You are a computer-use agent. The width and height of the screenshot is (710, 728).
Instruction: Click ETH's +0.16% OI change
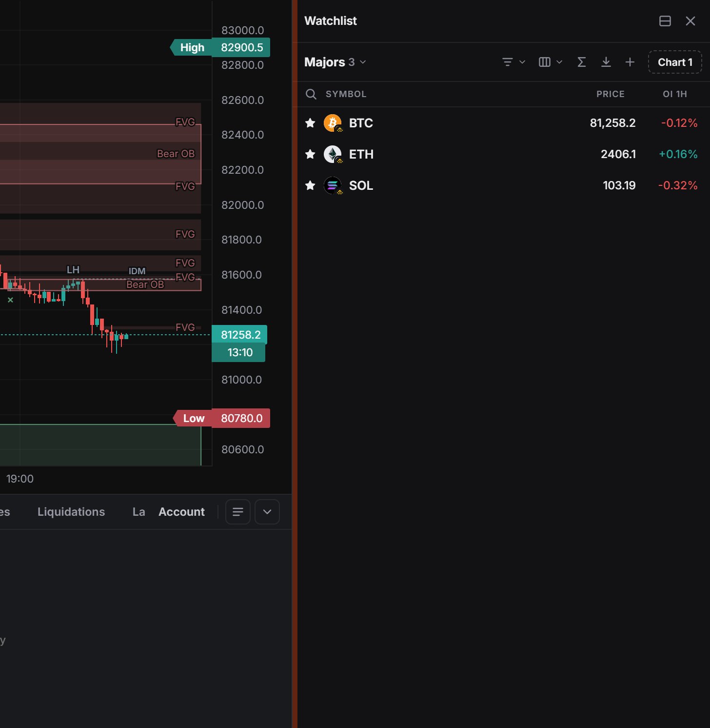(678, 154)
